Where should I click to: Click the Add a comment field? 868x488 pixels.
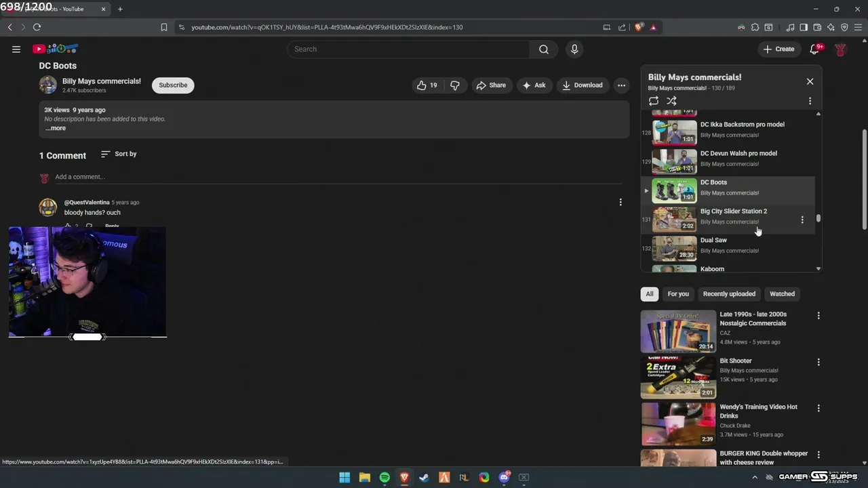[x=339, y=177]
